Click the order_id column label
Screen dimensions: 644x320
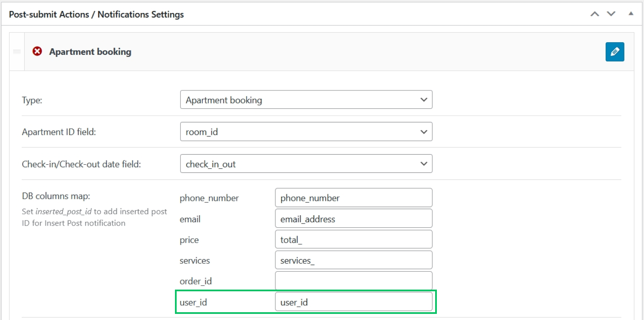point(196,281)
